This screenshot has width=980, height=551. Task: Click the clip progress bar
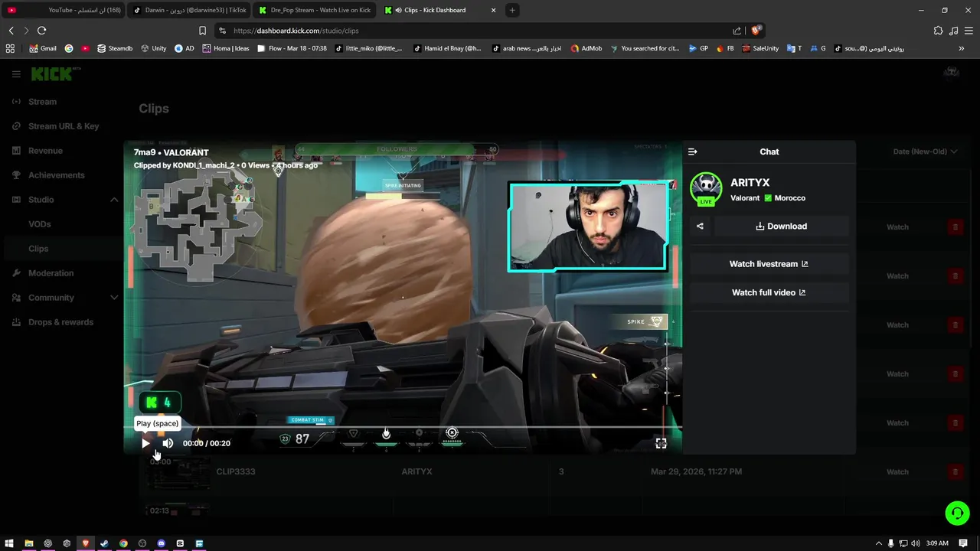click(403, 428)
